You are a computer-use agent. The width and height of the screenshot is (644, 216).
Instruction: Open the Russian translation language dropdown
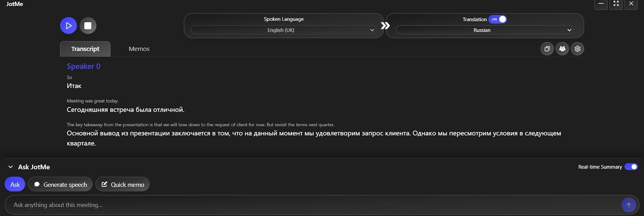[485, 30]
